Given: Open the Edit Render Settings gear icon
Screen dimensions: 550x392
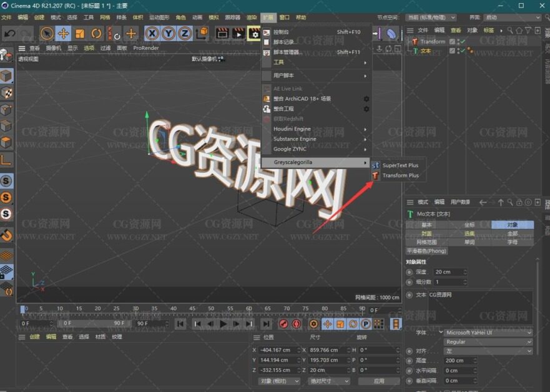Looking at the screenshot, I should [253, 33].
